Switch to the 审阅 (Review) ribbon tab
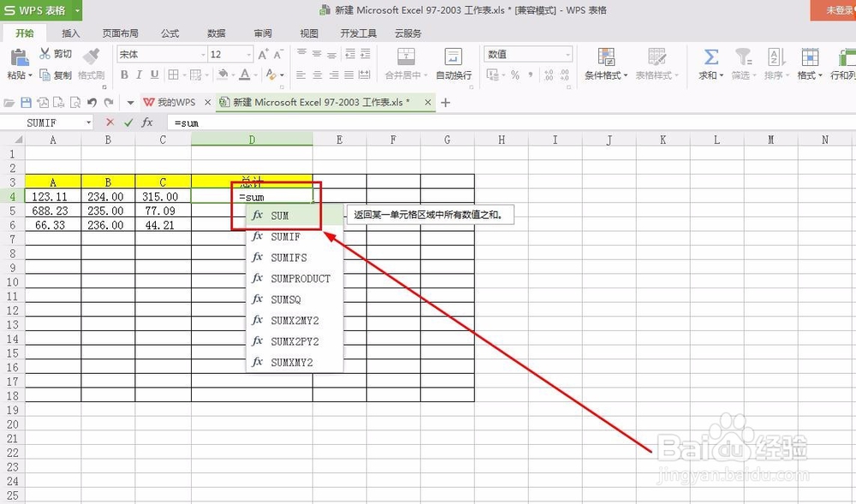 point(263,33)
